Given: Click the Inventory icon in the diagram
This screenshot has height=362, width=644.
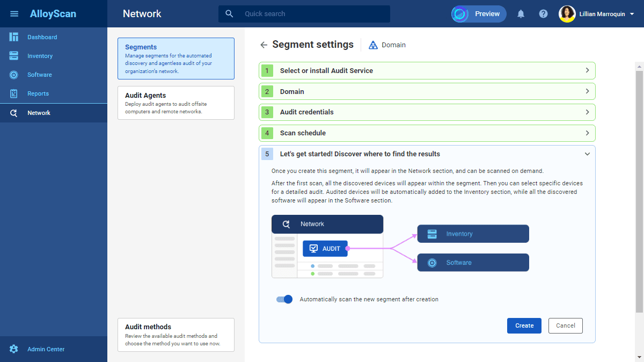Looking at the screenshot, I should point(432,234).
